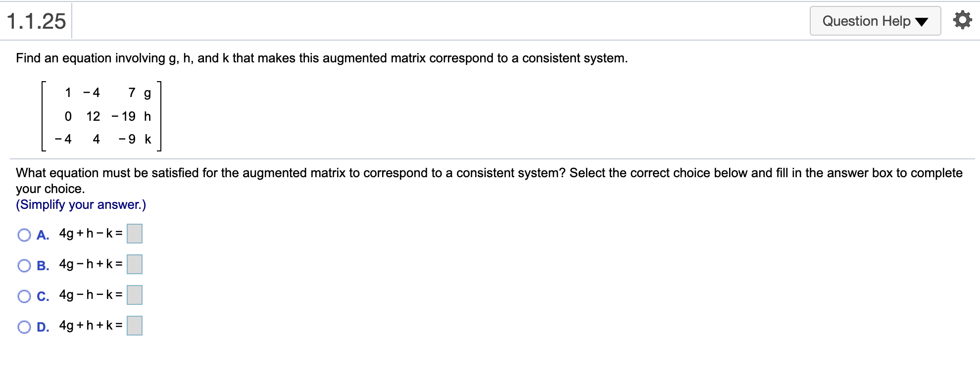
Task: Click the augmented matrix display
Action: click(x=101, y=115)
